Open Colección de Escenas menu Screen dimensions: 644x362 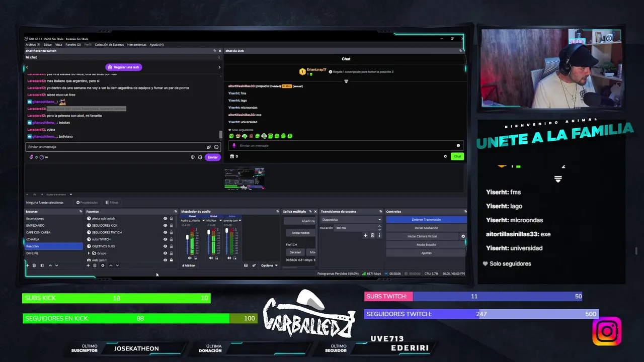click(x=109, y=45)
